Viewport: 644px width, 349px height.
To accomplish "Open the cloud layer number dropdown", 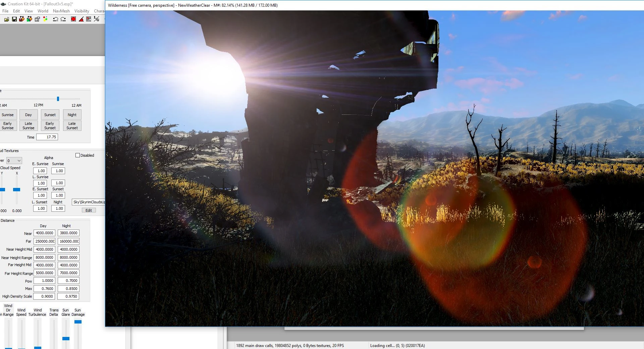I will coord(14,161).
